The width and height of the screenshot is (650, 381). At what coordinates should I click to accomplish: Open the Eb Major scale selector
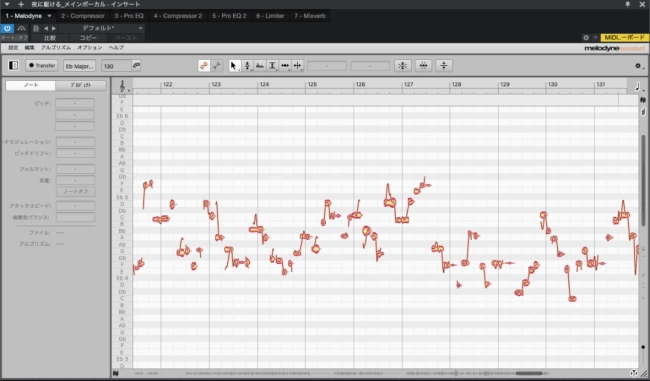pos(80,66)
